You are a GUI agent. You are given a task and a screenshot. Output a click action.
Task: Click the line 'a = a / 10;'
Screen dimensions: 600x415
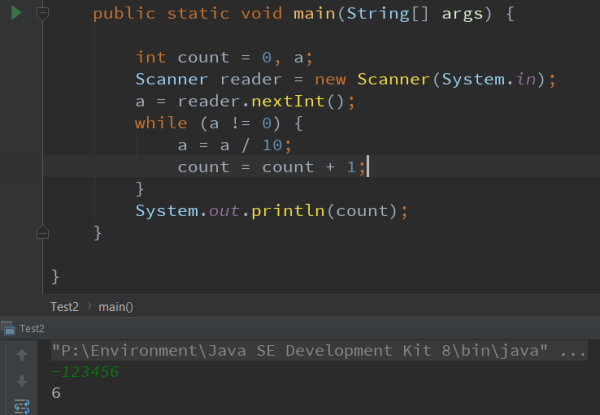(234, 145)
